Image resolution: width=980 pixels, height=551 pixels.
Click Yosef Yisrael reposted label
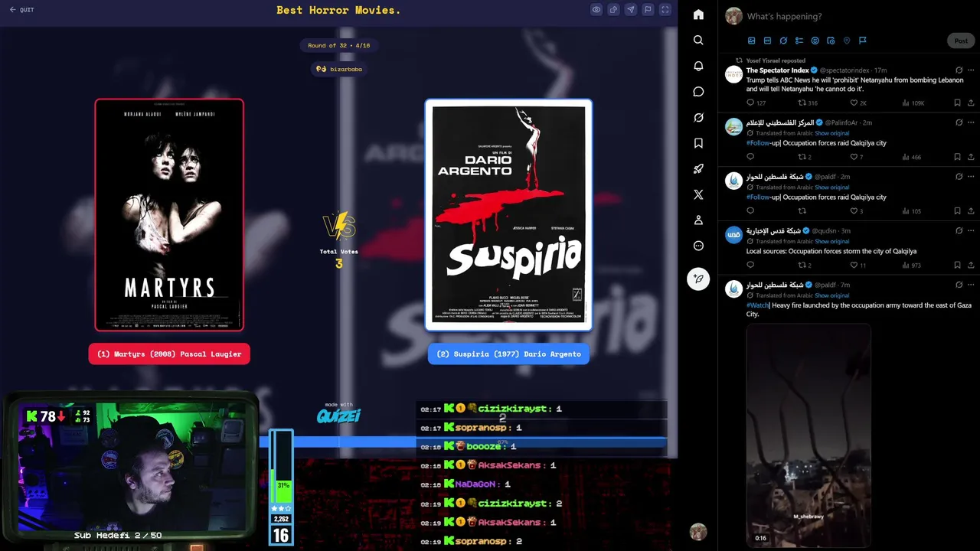[x=776, y=60]
